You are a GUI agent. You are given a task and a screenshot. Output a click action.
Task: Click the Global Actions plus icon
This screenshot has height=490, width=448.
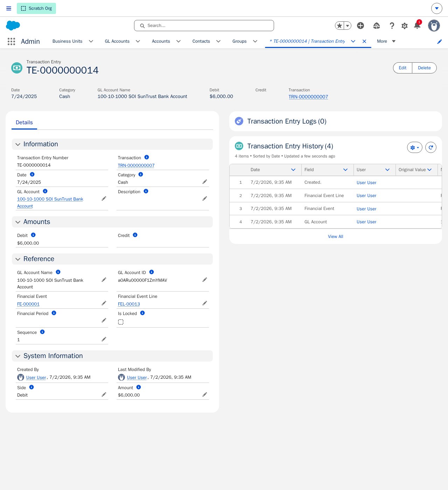[360, 26]
